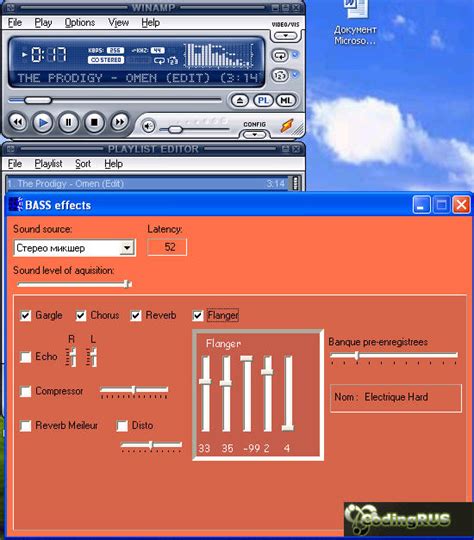Viewport: 474px width, 540px height.
Task: Click the Disto slider
Action: 151,446
